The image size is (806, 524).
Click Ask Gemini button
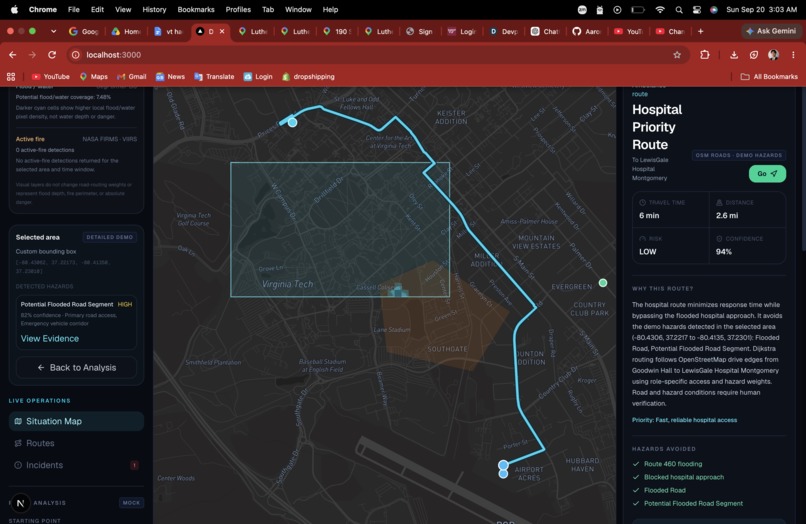[771, 31]
